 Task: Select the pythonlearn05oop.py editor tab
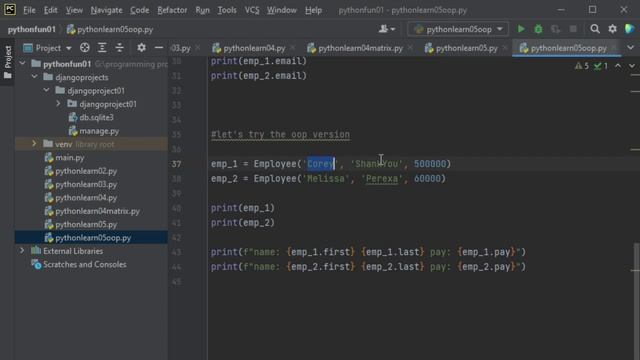[568, 48]
